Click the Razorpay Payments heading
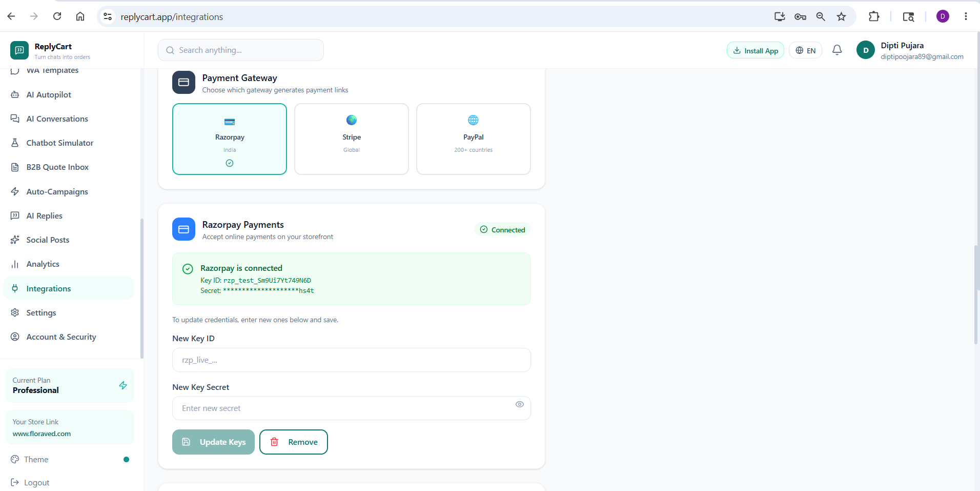The width and height of the screenshot is (980, 491). point(243,225)
